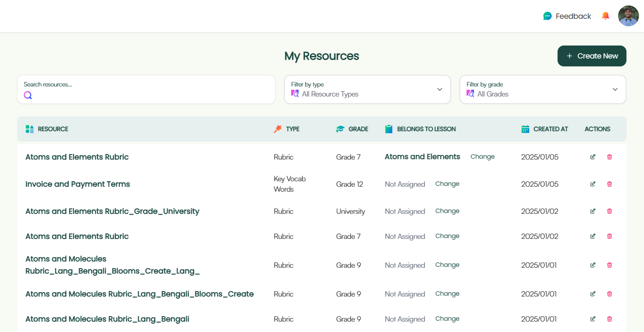Click the Created At calendar icon

525,129
